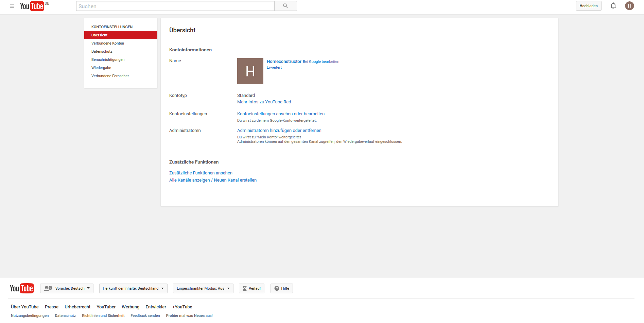Click the Verlauf history button
644x323 pixels.
(x=251, y=288)
